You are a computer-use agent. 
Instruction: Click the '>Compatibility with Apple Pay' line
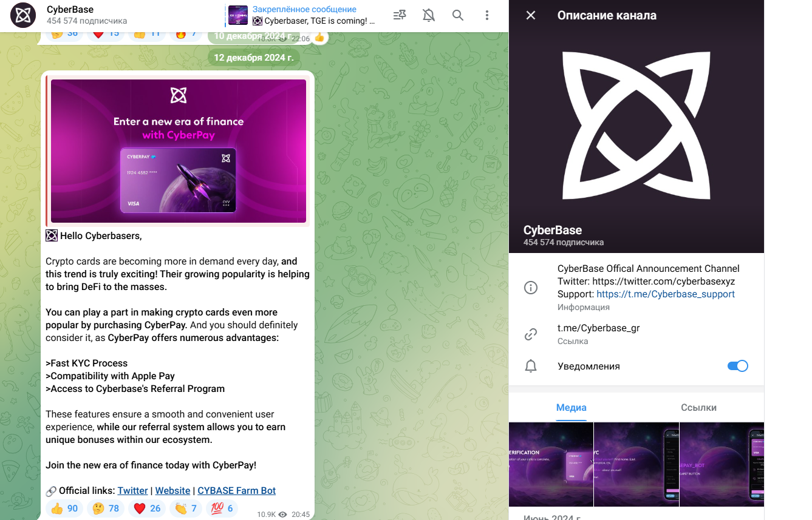(110, 376)
